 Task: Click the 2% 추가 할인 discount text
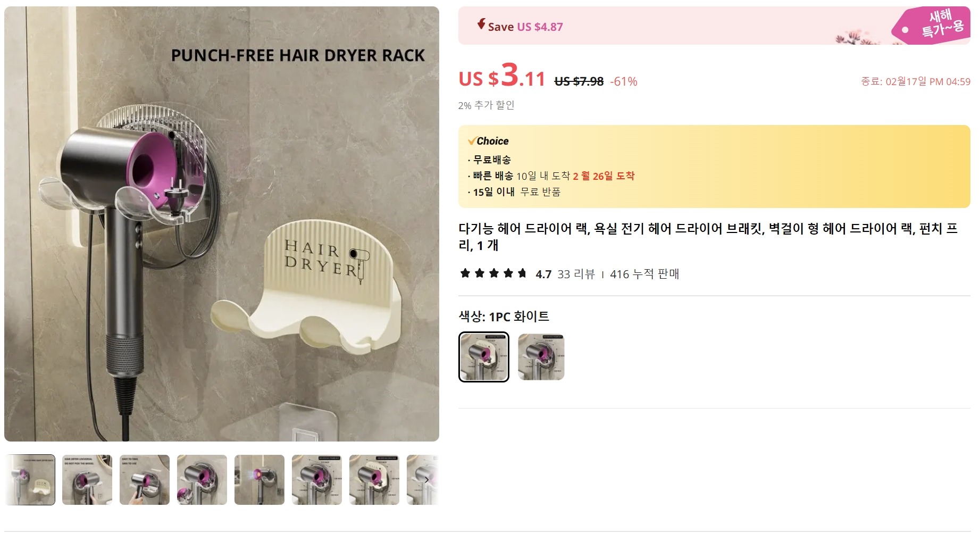[486, 105]
